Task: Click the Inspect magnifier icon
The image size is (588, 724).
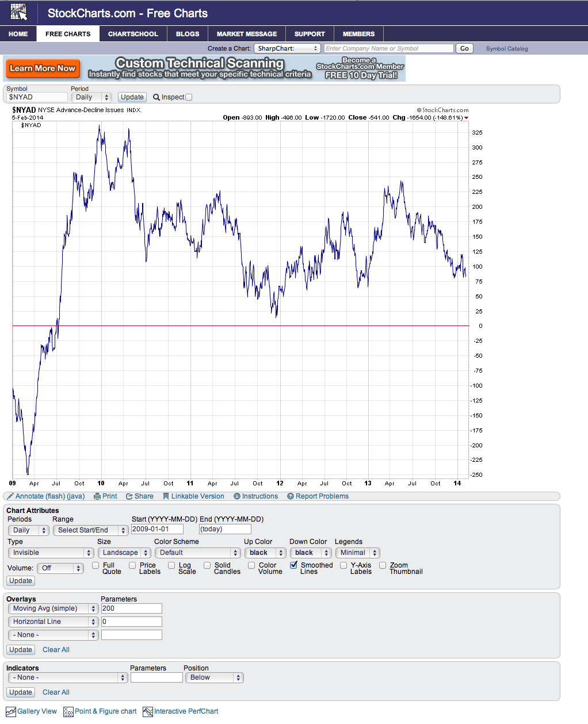Action: (156, 97)
